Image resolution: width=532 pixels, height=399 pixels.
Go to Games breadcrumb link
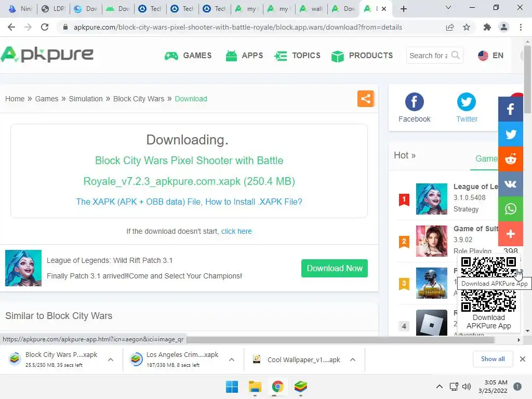[46, 99]
